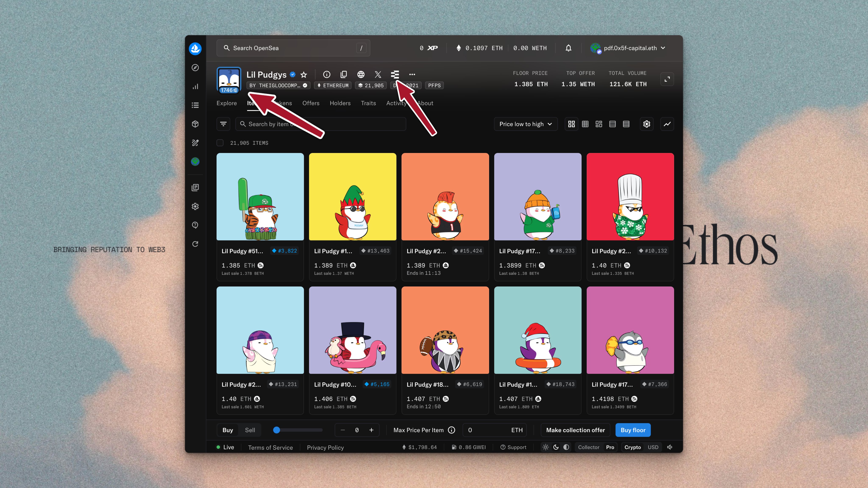Open the Lil Pudgy #13,463 yellow thumbnail
Viewport: 868px width, 488px height.
point(352,197)
